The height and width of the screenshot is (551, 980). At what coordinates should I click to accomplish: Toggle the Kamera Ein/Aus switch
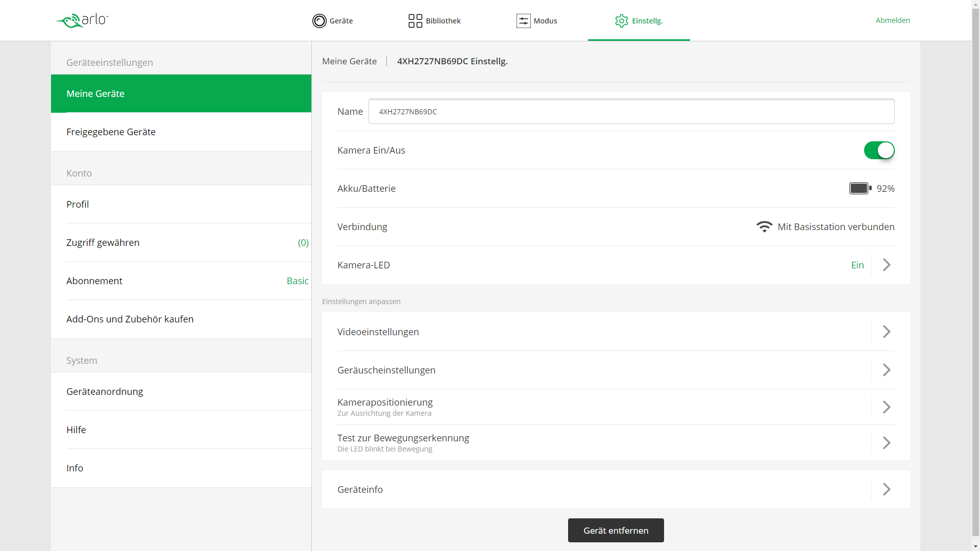tap(879, 151)
